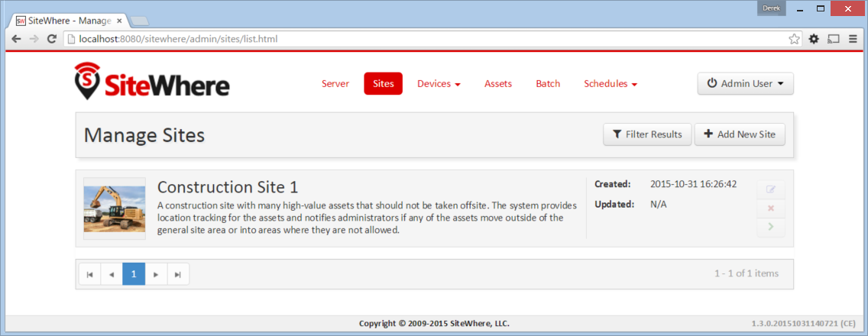The height and width of the screenshot is (336, 868).
Task: Select the Assets navigation item
Action: 498,84
